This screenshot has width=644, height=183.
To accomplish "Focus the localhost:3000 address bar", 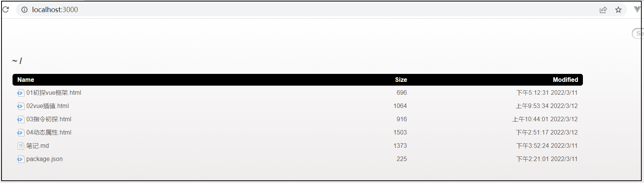I will point(304,10).
